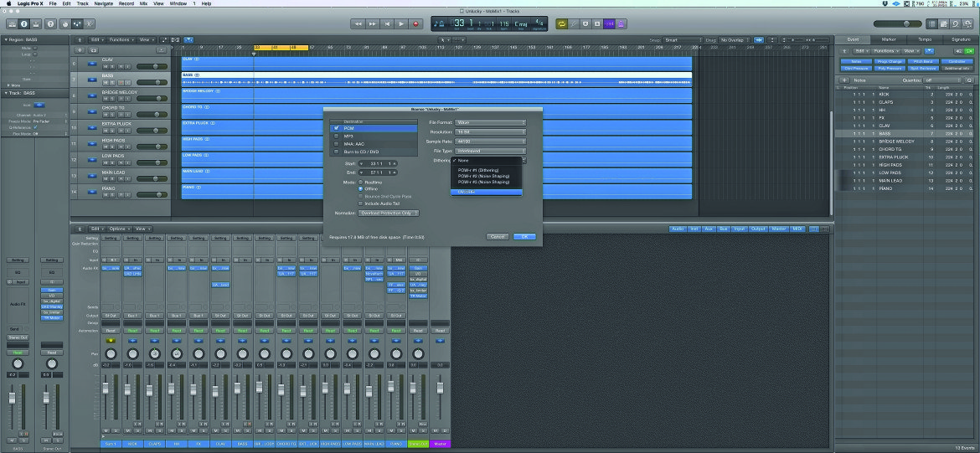This screenshot has width=980, height=453.
Task: Select the highlighted UV22HR dithering option
Action: pos(487,192)
